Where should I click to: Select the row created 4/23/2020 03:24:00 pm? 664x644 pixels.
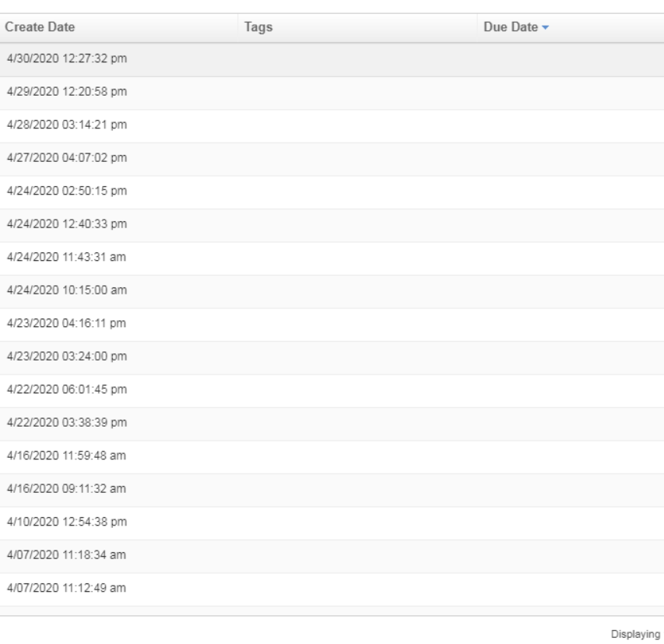(x=67, y=357)
